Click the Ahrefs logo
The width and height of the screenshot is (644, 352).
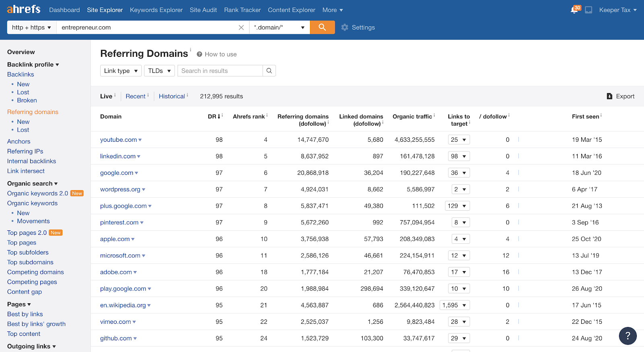pyautogui.click(x=24, y=10)
